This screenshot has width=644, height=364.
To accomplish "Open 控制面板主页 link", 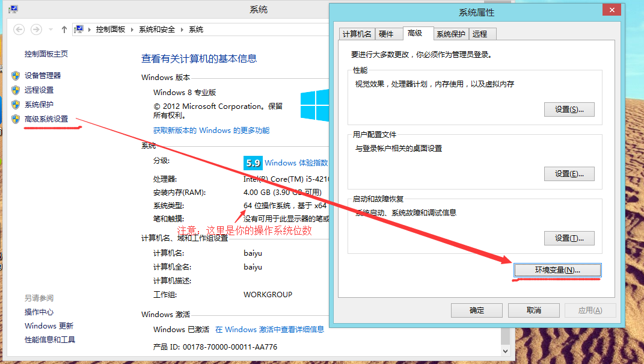I will point(46,54).
